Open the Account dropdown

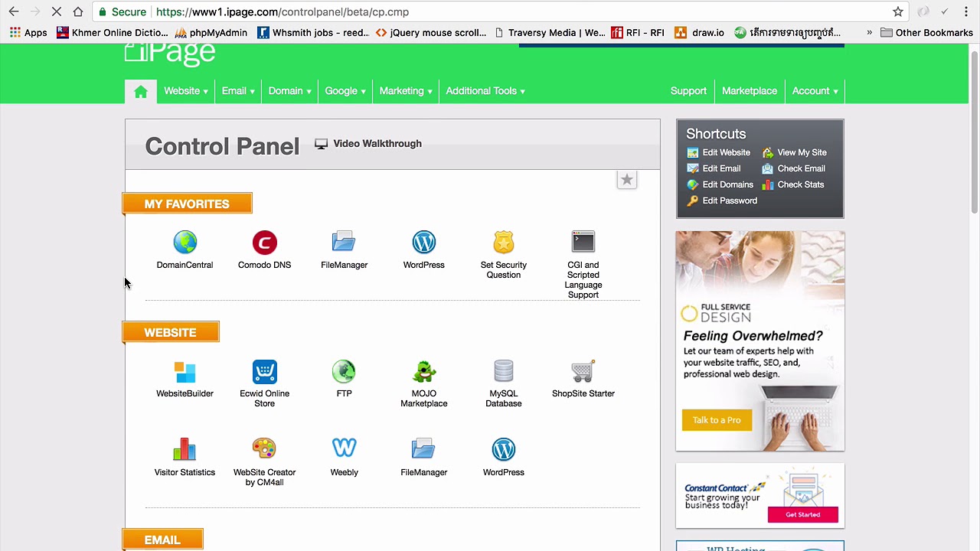(x=814, y=90)
